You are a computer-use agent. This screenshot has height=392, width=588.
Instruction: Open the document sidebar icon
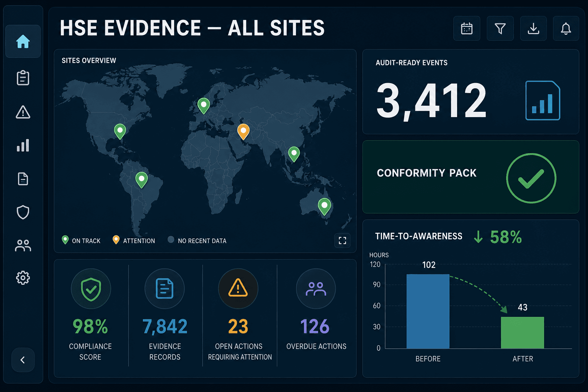point(23,179)
